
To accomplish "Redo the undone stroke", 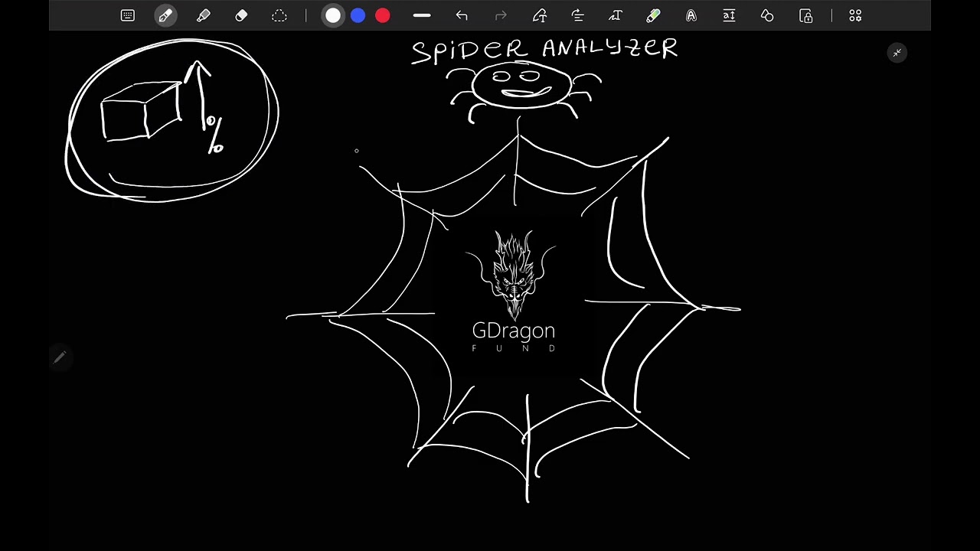I will tap(501, 15).
